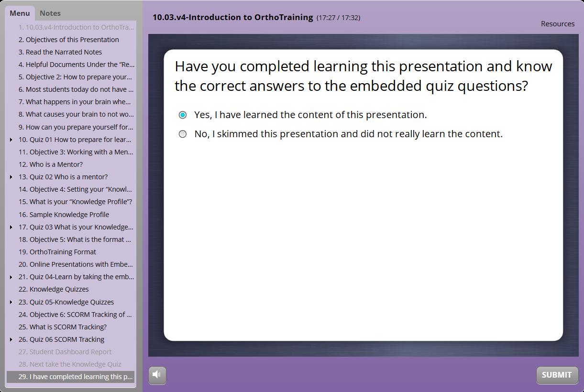Switch to the Menu tab
This screenshot has width=584, height=392.
pos(20,13)
